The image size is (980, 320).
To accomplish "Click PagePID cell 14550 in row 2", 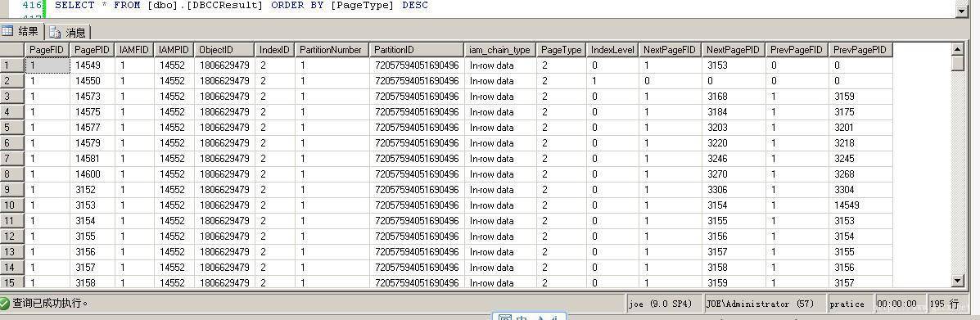I will pyautogui.click(x=92, y=81).
